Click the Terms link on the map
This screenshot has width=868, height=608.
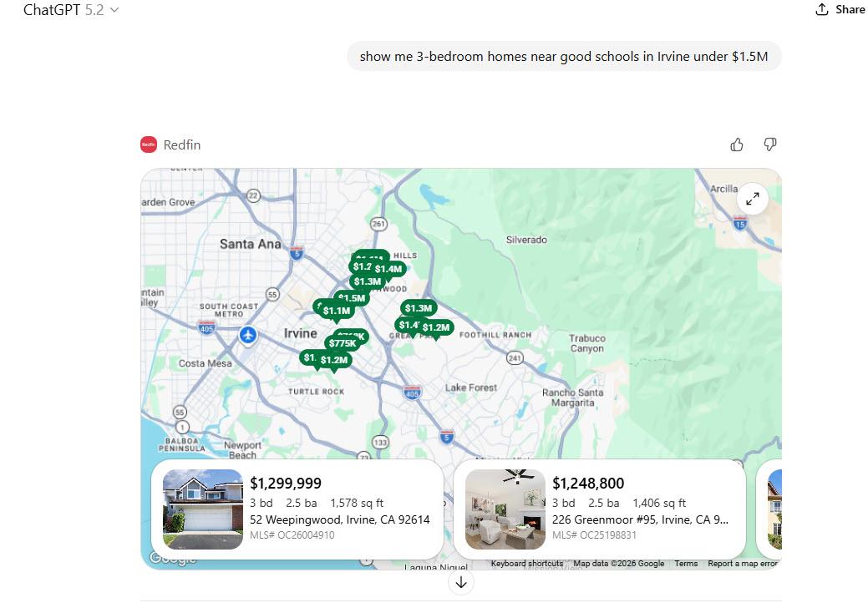[x=685, y=564]
